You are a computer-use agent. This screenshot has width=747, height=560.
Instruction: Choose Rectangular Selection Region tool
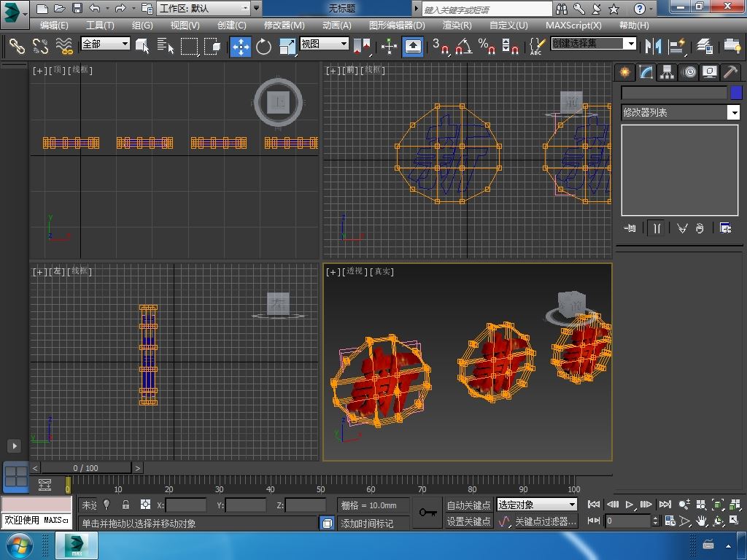pos(189,46)
